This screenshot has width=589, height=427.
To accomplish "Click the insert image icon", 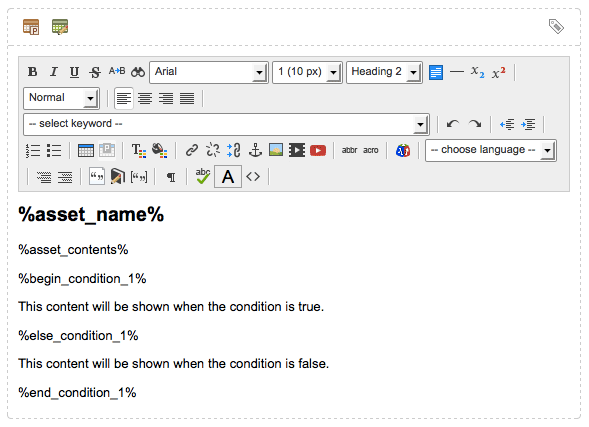I will pos(276,150).
